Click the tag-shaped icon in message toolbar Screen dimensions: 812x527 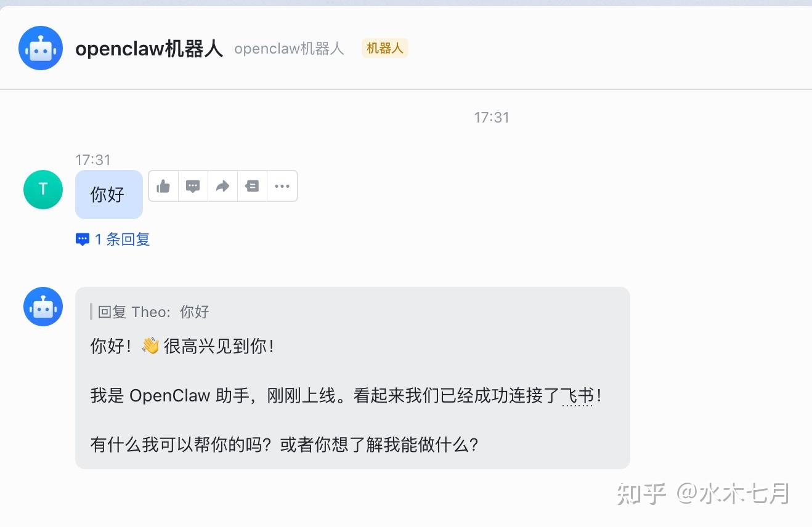click(x=252, y=186)
